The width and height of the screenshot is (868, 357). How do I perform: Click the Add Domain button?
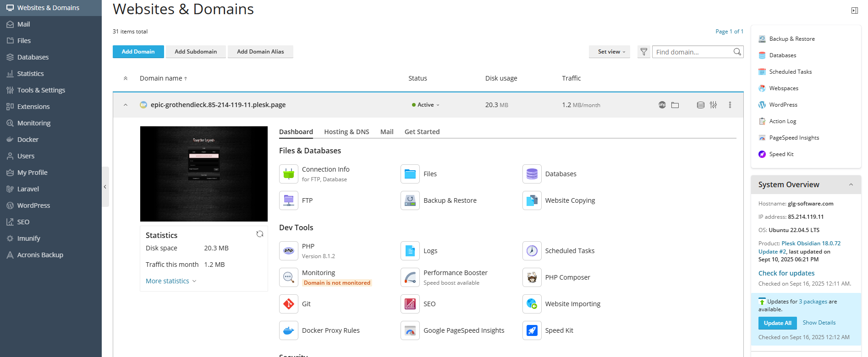[x=138, y=52]
